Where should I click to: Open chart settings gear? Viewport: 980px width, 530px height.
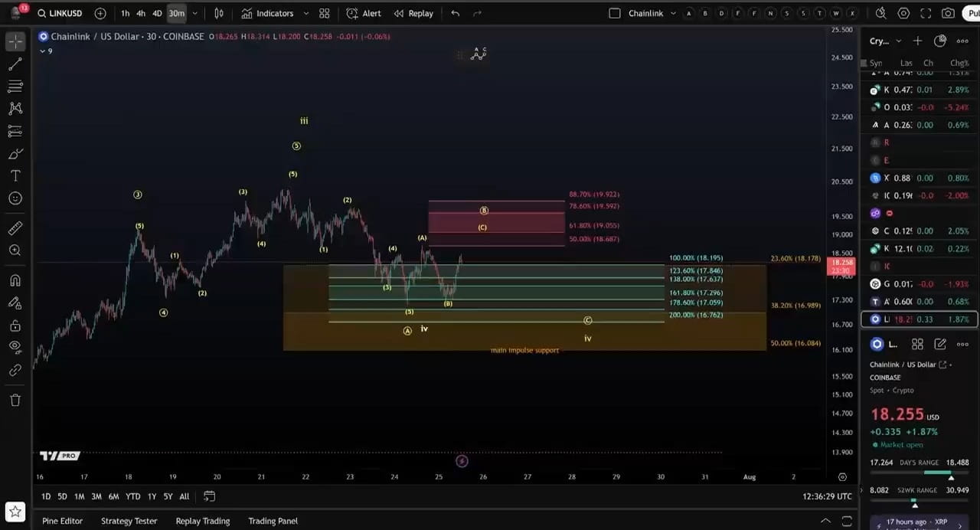click(903, 13)
